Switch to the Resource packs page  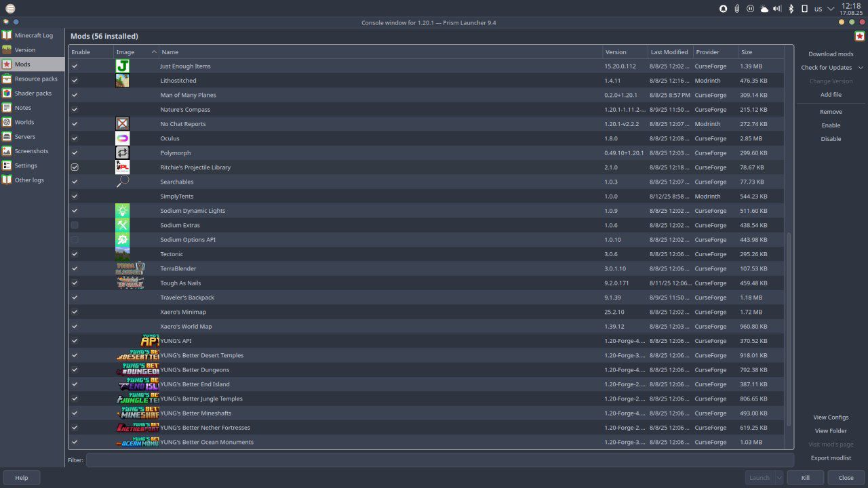click(x=33, y=79)
